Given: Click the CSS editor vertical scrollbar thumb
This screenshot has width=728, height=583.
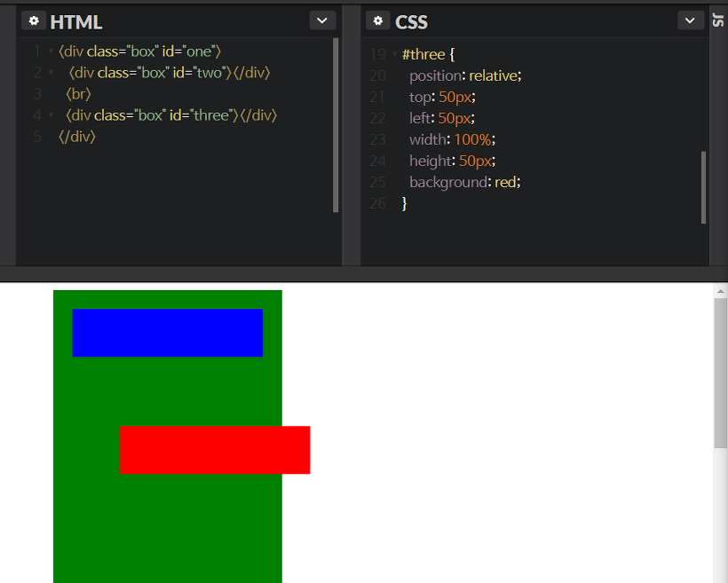Looking at the screenshot, I should tap(703, 187).
